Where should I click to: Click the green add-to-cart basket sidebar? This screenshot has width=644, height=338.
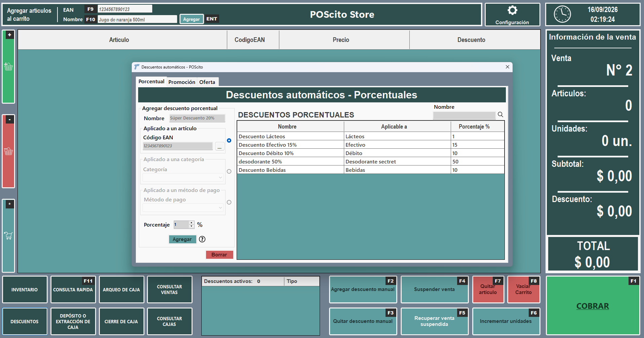[8, 66]
